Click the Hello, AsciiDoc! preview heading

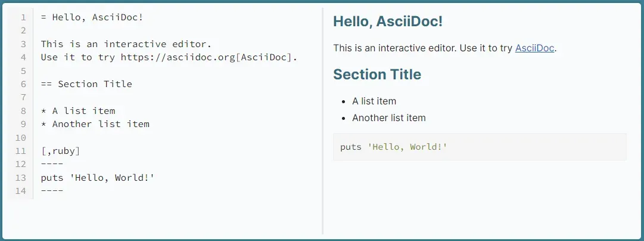(x=388, y=21)
